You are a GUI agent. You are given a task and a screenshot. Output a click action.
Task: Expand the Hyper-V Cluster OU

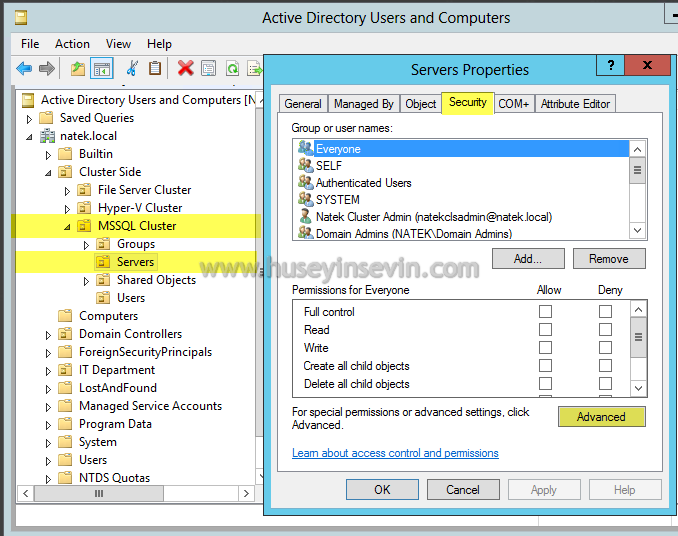[x=67, y=209]
